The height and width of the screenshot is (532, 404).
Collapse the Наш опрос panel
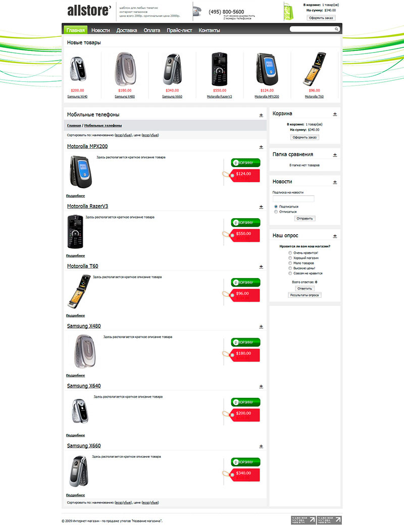pos(335,236)
